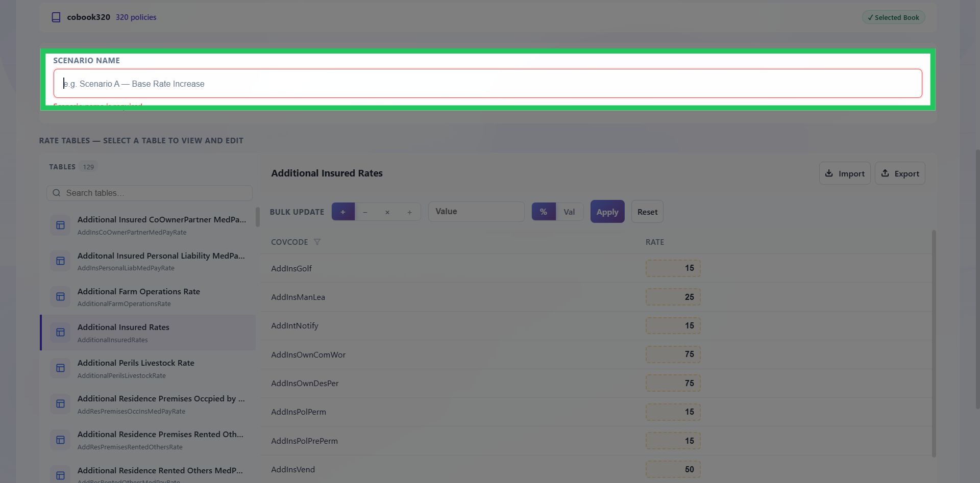The width and height of the screenshot is (980, 483).
Task: Switch bulk update mode to Val
Action: 569,212
